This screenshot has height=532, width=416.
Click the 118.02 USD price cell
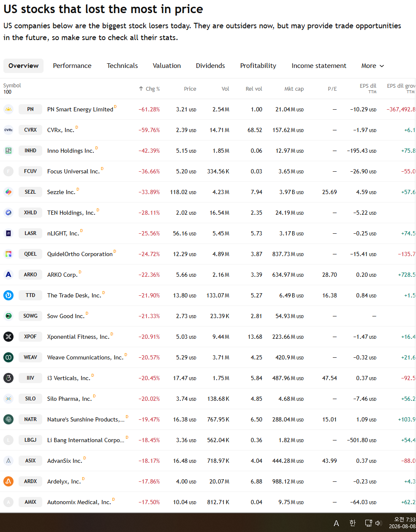(183, 192)
